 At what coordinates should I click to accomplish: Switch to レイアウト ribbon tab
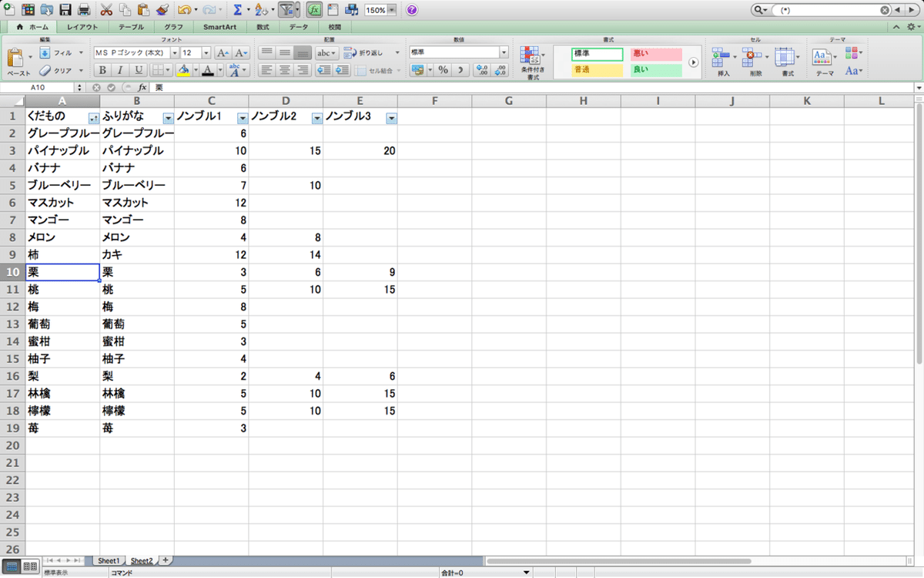pyautogui.click(x=82, y=27)
